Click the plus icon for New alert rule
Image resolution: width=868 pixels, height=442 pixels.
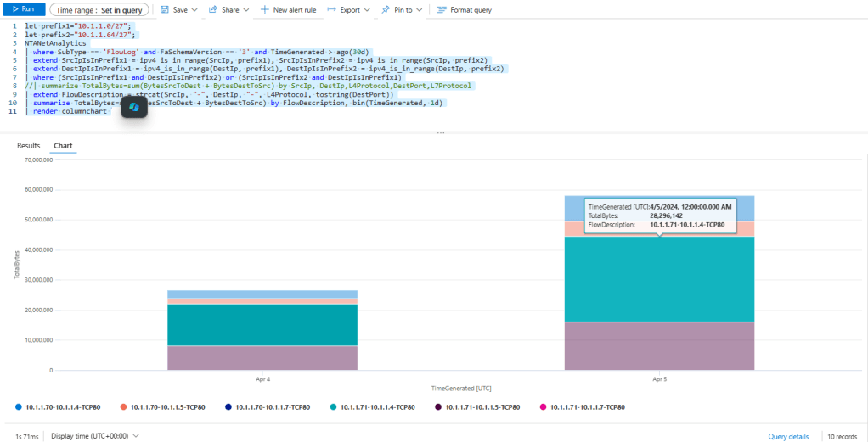click(x=265, y=9)
